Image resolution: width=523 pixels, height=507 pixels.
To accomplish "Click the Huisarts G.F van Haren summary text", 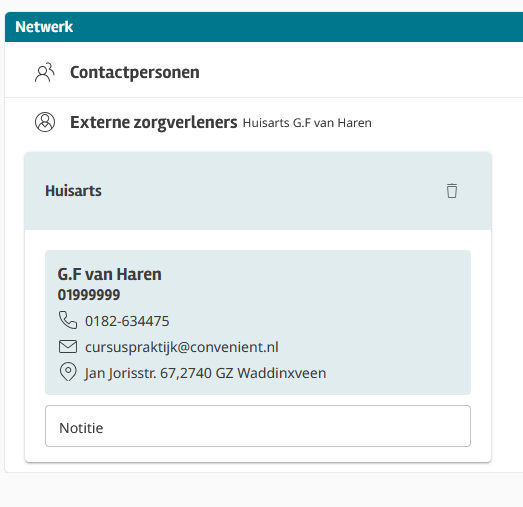I will [307, 123].
